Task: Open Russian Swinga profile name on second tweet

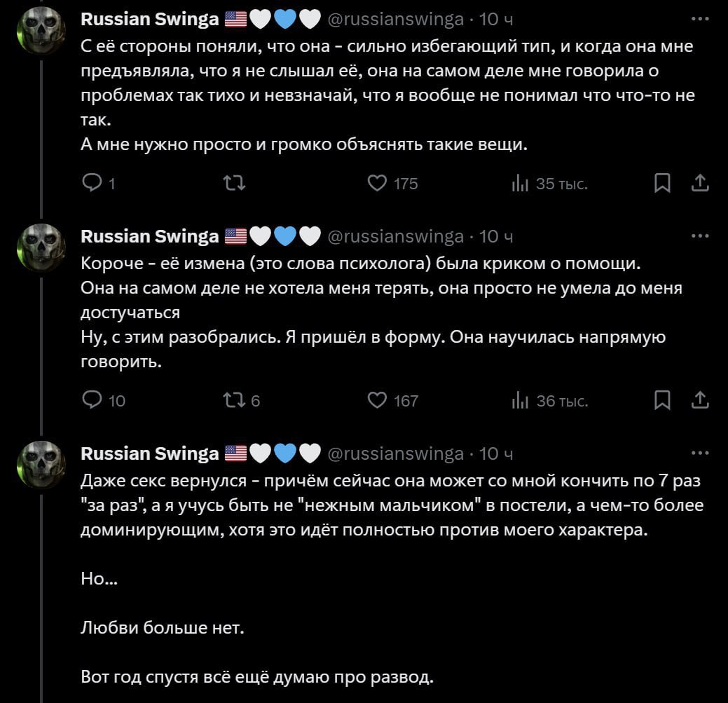Action: click(150, 236)
